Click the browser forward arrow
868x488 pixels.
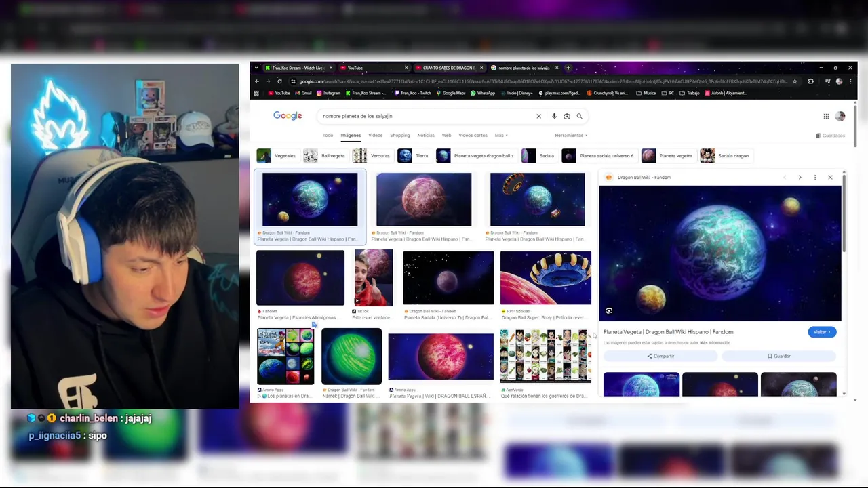point(268,81)
